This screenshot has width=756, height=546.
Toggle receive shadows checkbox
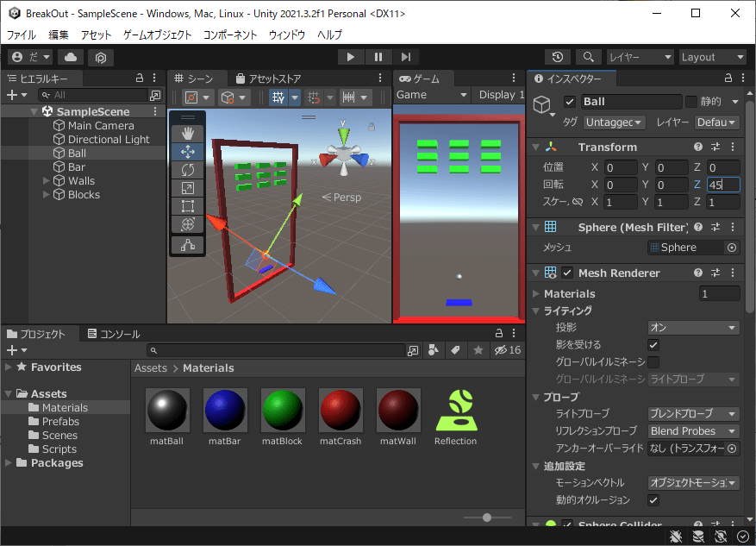[x=653, y=345]
